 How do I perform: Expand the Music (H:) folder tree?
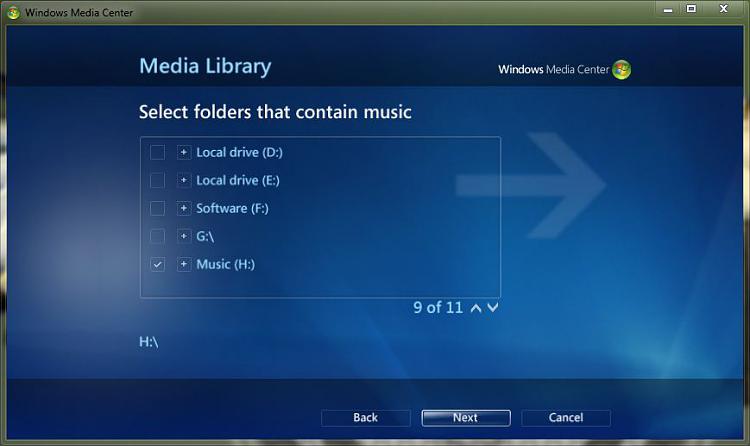coord(184,265)
